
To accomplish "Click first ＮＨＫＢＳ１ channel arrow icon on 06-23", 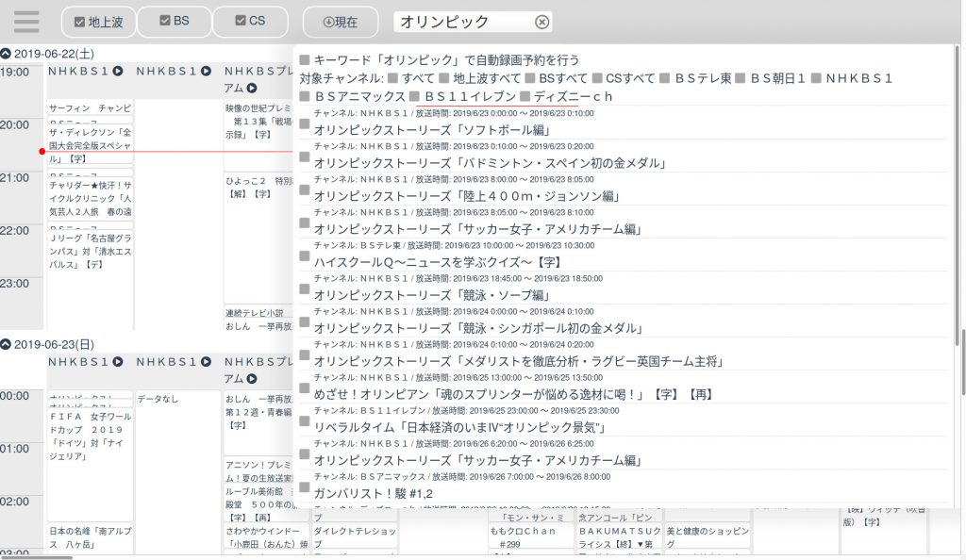I will click(x=118, y=362).
